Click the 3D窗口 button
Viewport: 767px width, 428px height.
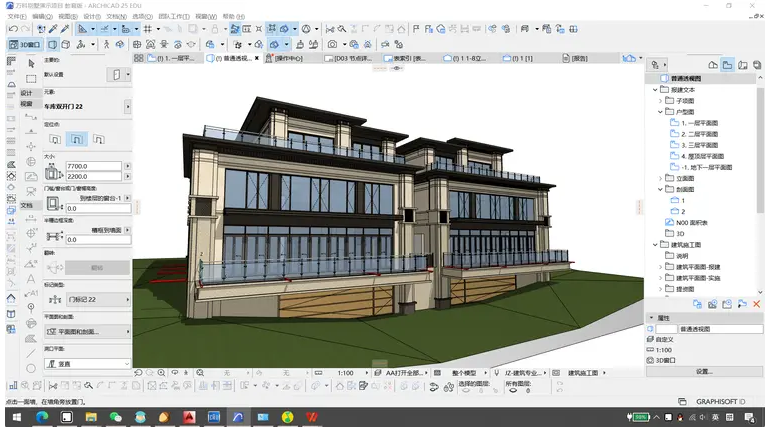click(x=25, y=45)
